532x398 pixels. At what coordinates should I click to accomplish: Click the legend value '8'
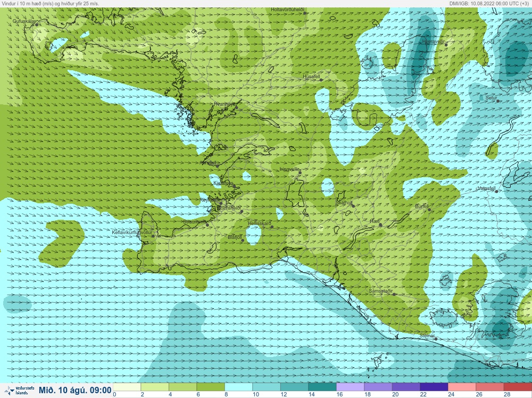226,395
